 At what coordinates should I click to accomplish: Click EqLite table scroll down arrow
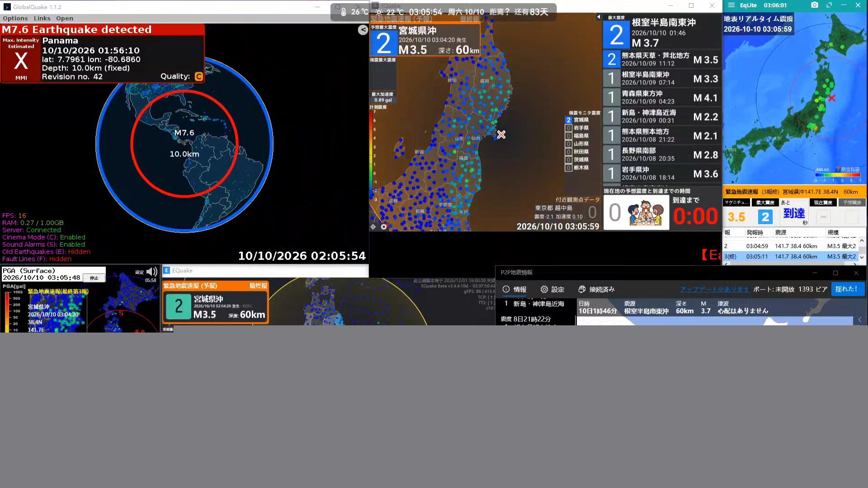862,257
